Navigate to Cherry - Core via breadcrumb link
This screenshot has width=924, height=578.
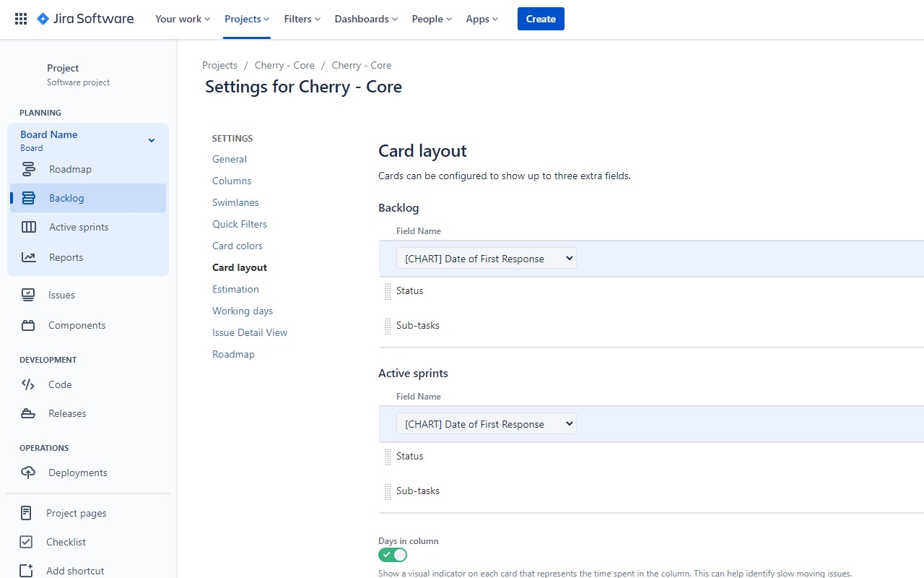tap(284, 65)
